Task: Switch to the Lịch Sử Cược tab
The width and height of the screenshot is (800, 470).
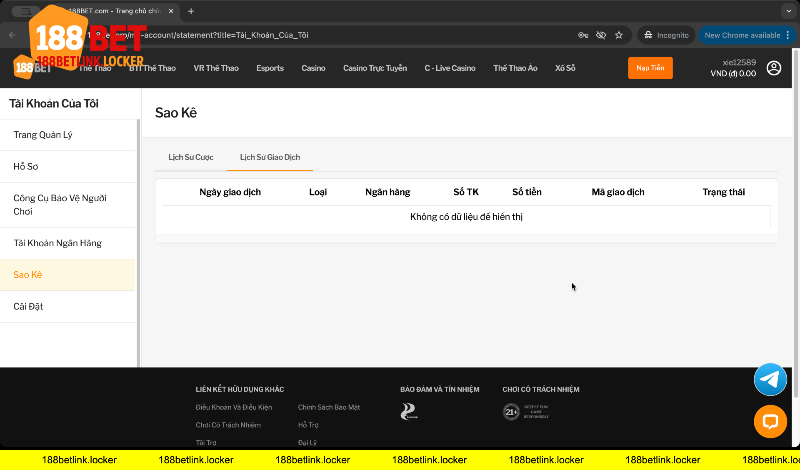Action: point(190,158)
